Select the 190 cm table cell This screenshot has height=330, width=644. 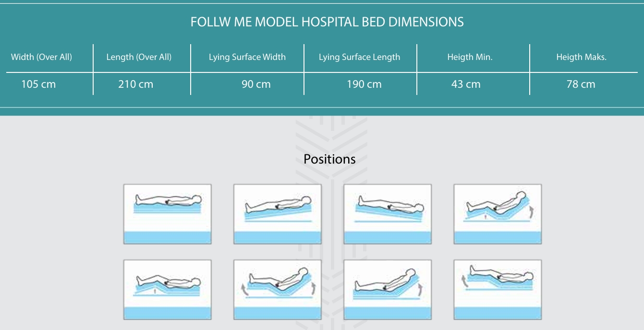[x=364, y=84]
